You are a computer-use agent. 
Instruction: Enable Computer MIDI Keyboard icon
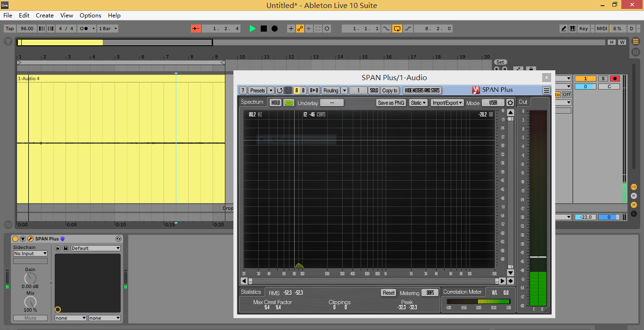click(572, 29)
